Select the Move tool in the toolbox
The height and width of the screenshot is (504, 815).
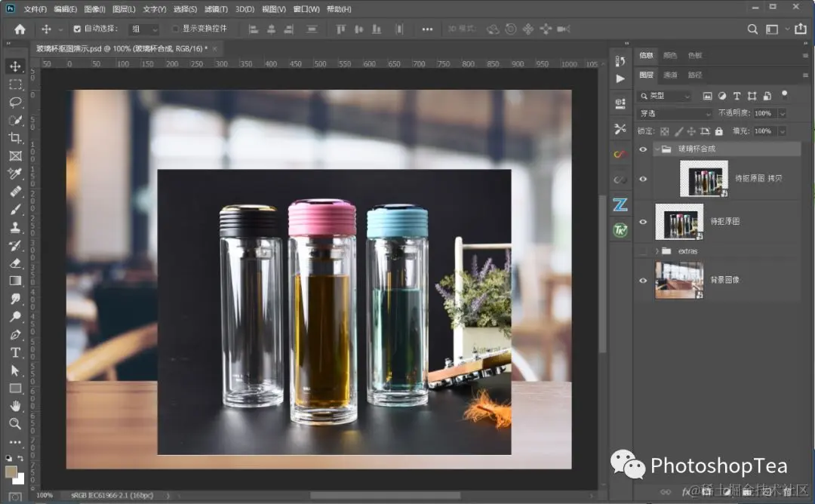click(x=15, y=66)
